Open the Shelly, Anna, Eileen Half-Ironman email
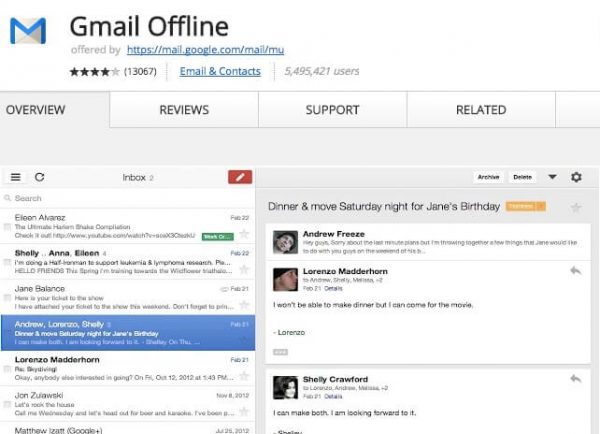Image resolution: width=600 pixels, height=434 pixels. pyautogui.click(x=127, y=262)
